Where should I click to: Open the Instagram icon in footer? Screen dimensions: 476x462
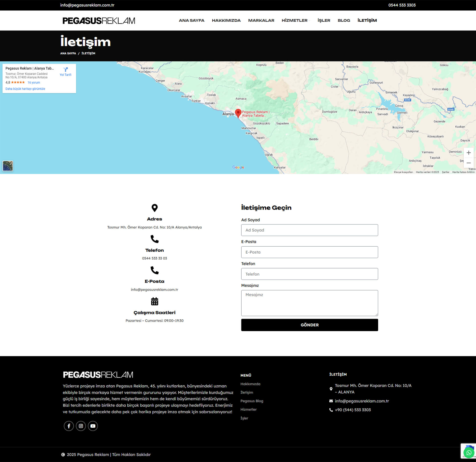[x=81, y=426]
